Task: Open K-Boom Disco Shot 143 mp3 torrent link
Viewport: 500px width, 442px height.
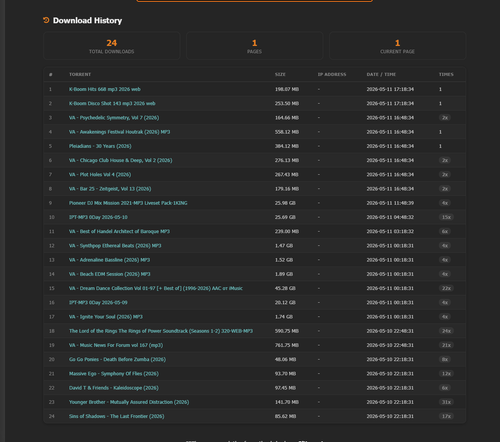Action: pos(112,104)
